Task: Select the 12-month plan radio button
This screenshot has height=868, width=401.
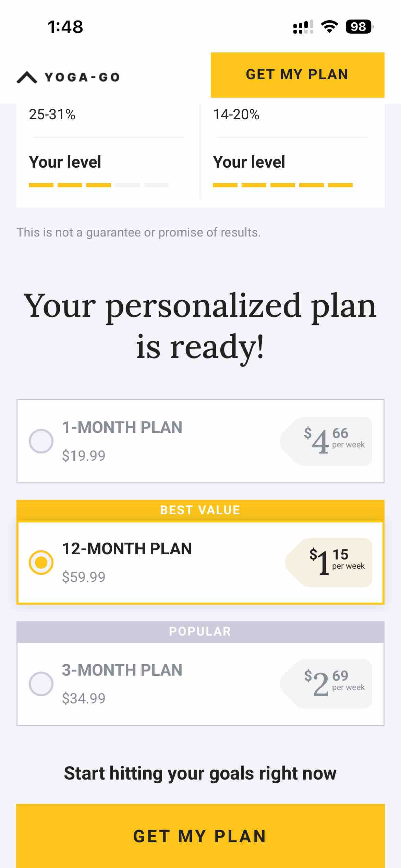Action: pyautogui.click(x=41, y=563)
